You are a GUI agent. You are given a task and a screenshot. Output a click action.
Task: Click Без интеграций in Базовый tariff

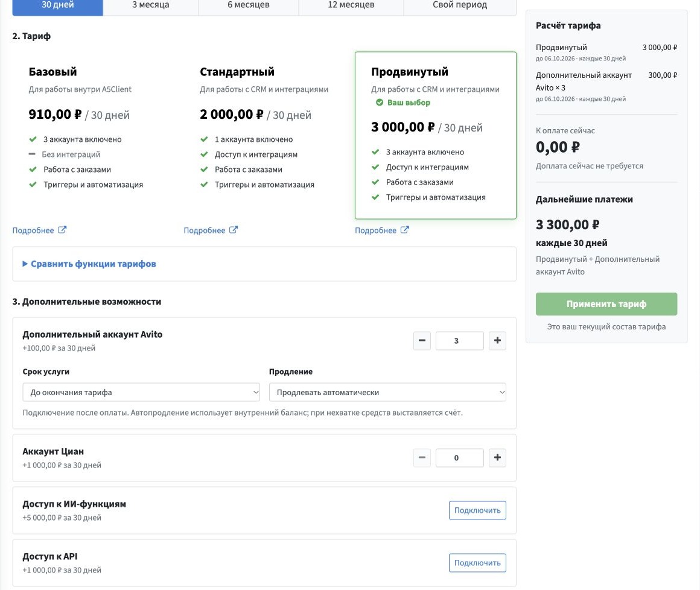tap(71, 154)
